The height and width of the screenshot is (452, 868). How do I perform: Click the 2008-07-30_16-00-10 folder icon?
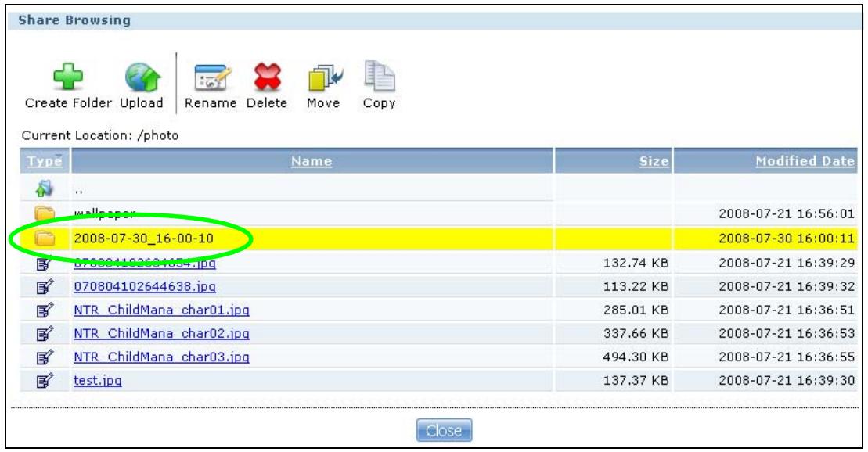45,239
